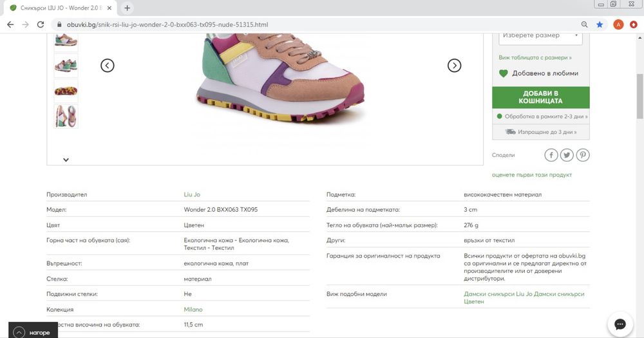This screenshot has width=644, height=338.
Task: Open the Цветен color link
Action: click(473, 301)
